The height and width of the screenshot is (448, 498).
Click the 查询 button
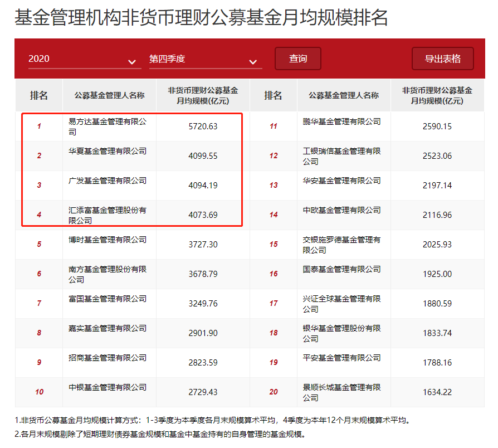click(298, 59)
